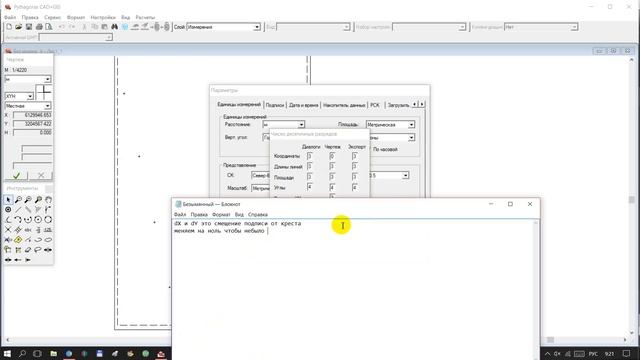The image size is (640, 360).
Task: Click the Open file folder icon
Action: pyautogui.click(x=19, y=27)
